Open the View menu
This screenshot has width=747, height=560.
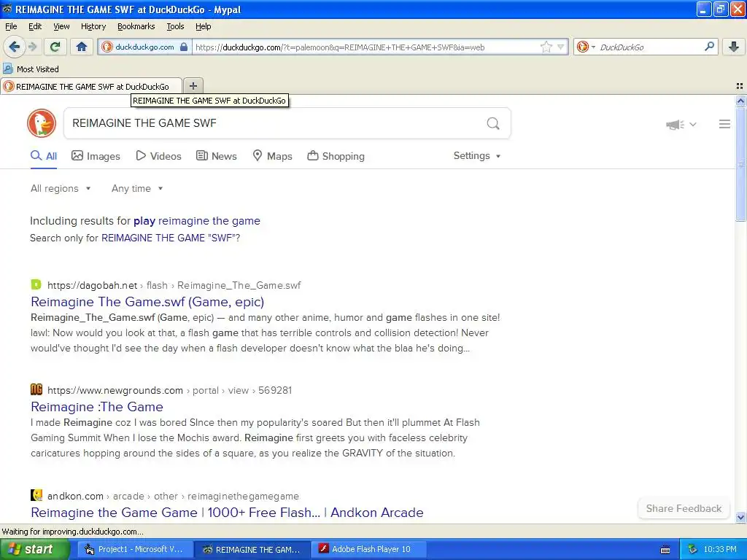click(61, 26)
